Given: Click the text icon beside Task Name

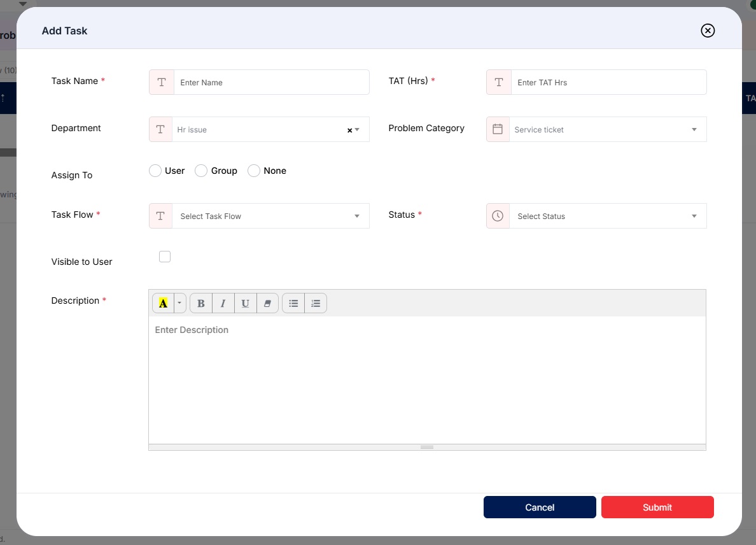Looking at the screenshot, I should point(162,82).
